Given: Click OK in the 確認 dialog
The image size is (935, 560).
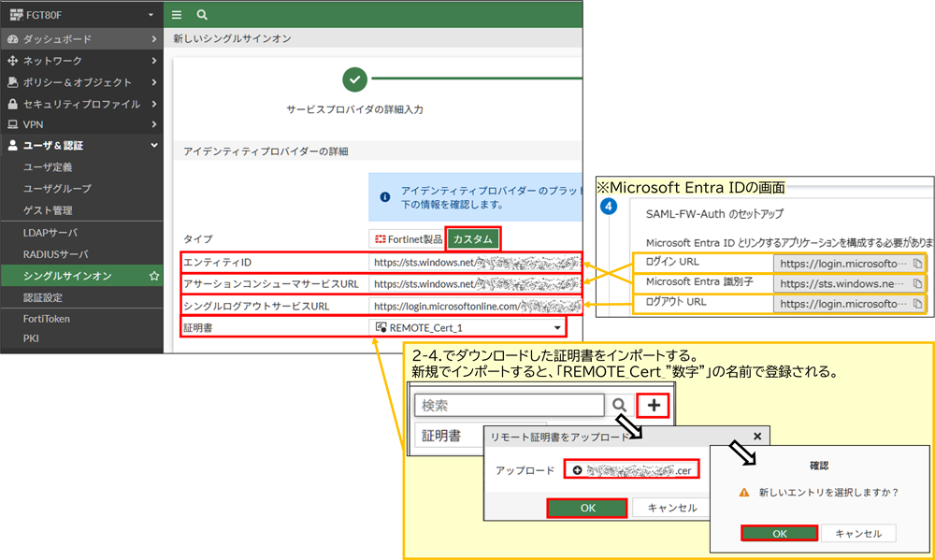Looking at the screenshot, I should coord(780,534).
